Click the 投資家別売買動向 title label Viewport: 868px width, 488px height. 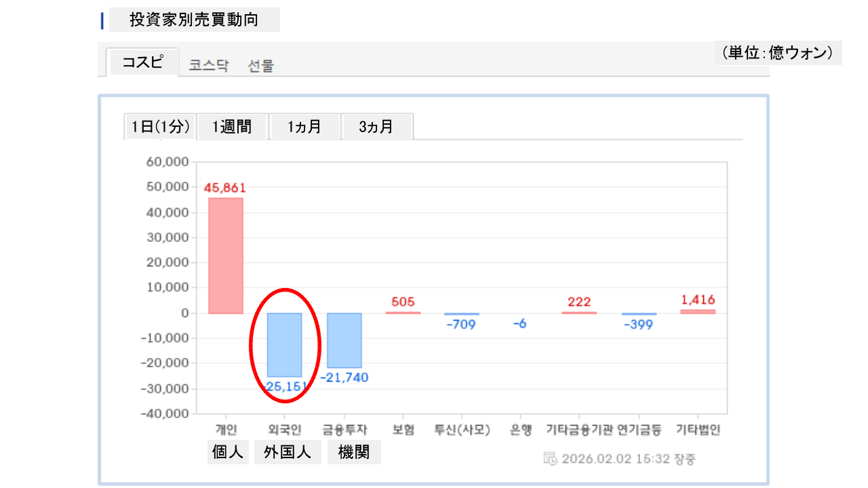194,20
